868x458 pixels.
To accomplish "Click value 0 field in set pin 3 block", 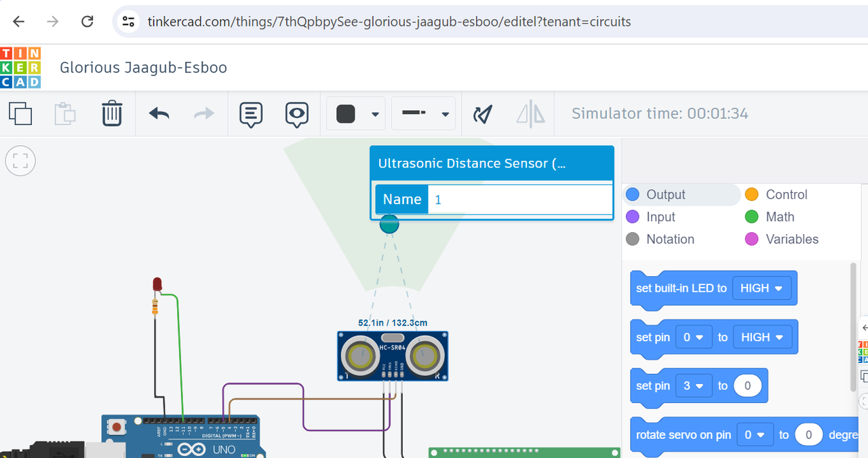I will (x=747, y=386).
